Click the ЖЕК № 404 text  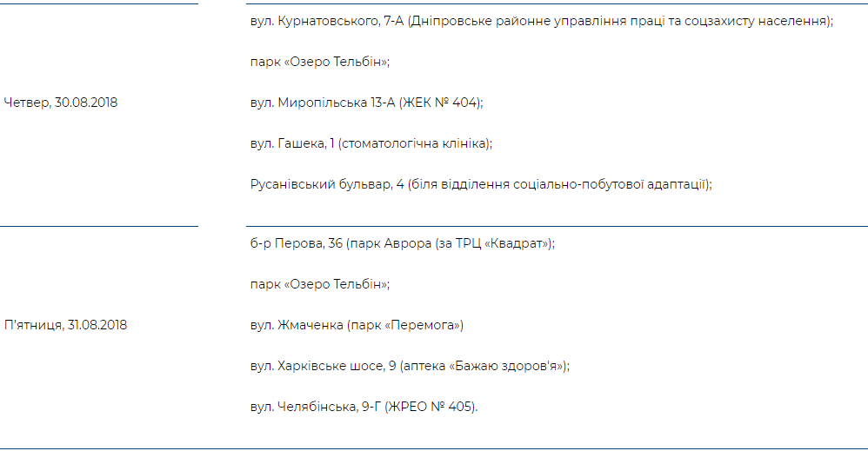(x=441, y=103)
